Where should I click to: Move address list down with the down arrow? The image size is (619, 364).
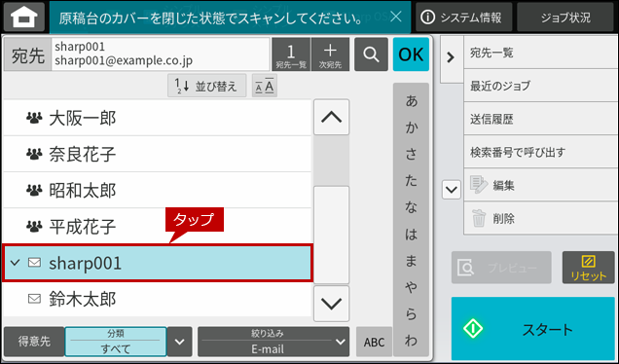pos(331,304)
